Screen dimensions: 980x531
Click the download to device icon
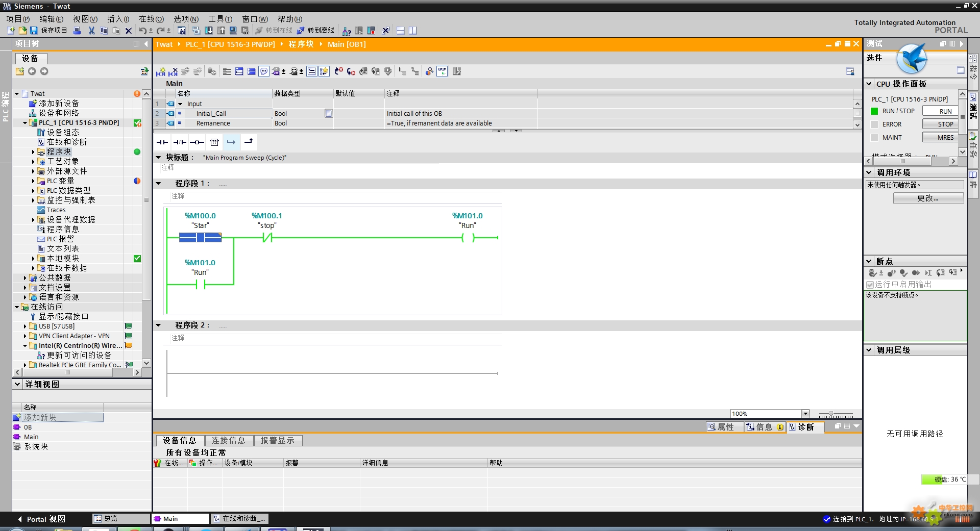[x=209, y=31]
